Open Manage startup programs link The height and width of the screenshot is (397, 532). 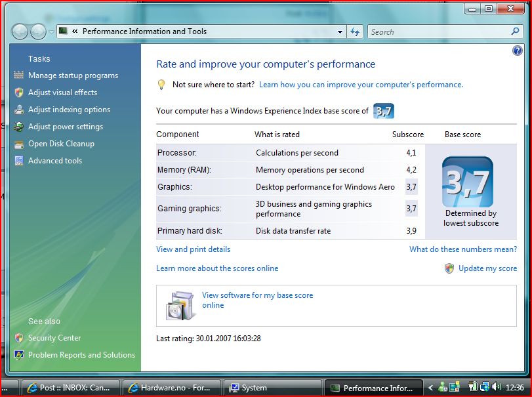[73, 75]
